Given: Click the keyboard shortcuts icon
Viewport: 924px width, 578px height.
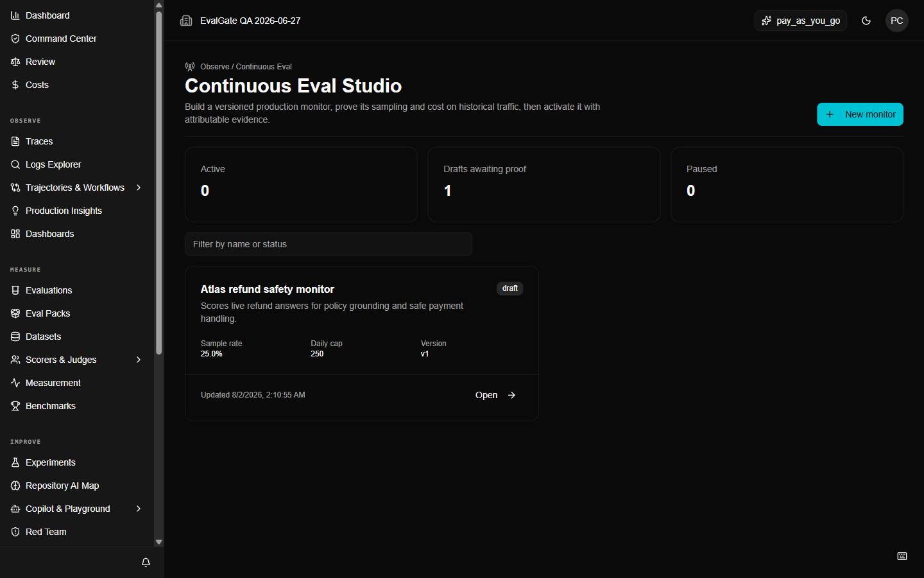Looking at the screenshot, I should click(902, 556).
